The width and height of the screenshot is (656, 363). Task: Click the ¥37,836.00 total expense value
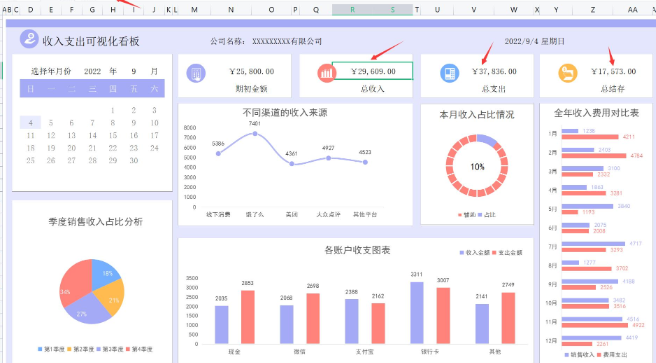494,72
